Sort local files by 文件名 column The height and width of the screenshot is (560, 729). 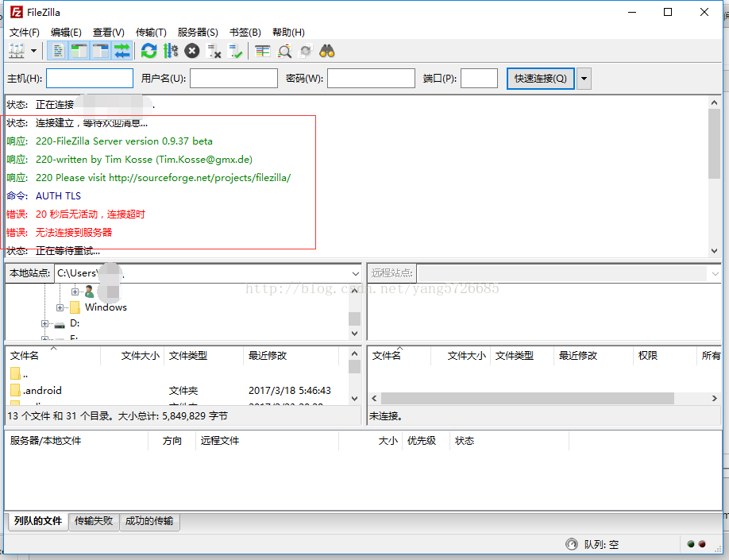(53, 356)
